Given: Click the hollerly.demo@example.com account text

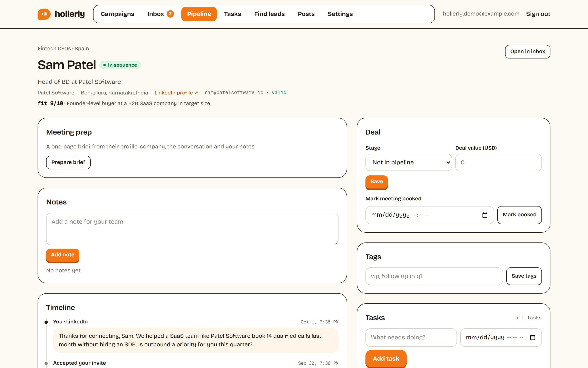Looking at the screenshot, I should tap(481, 14).
